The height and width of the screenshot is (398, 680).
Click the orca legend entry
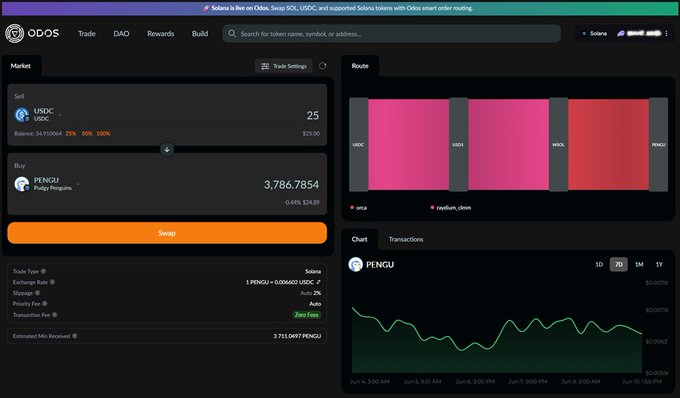click(359, 208)
